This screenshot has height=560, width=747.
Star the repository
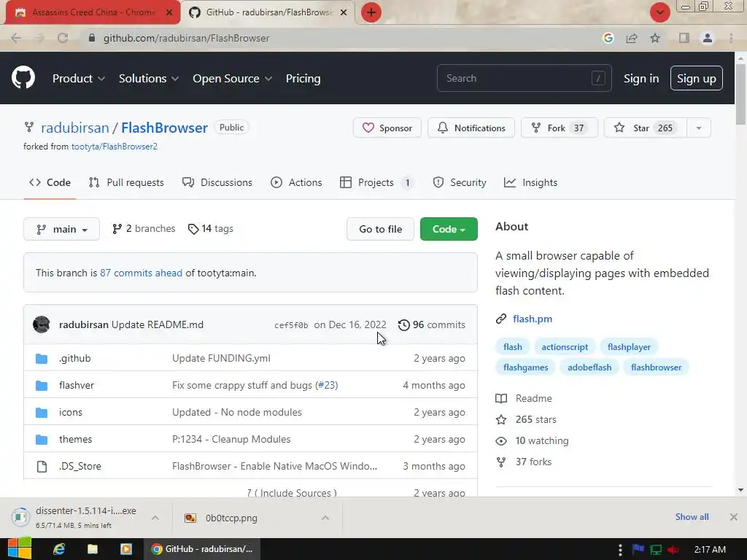[645, 128]
